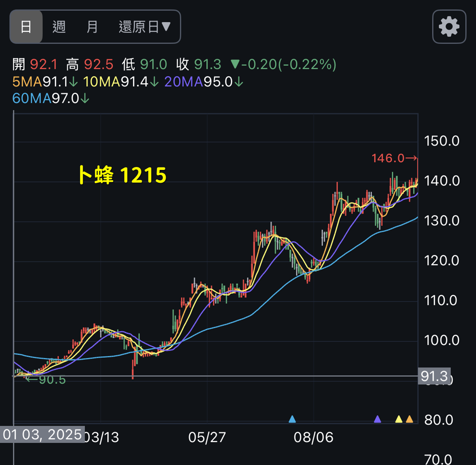
Task: Click the 20MA indicator label
Action: (183, 82)
